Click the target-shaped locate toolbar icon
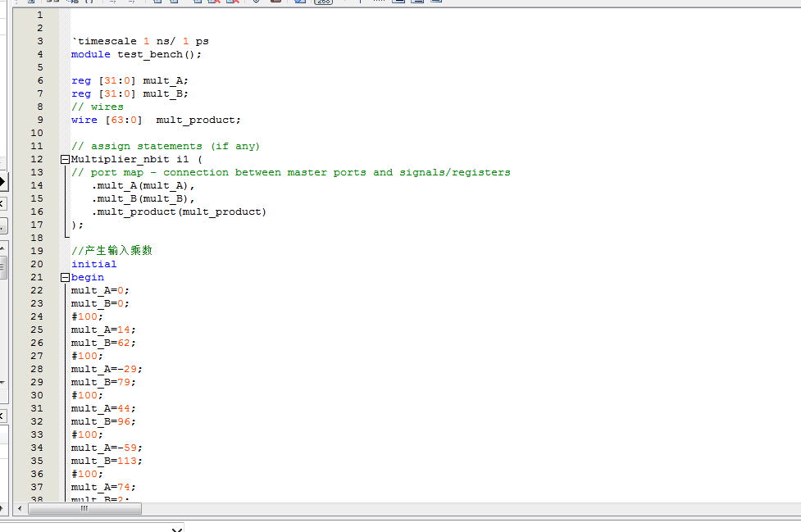801x532 pixels. (256, 2)
